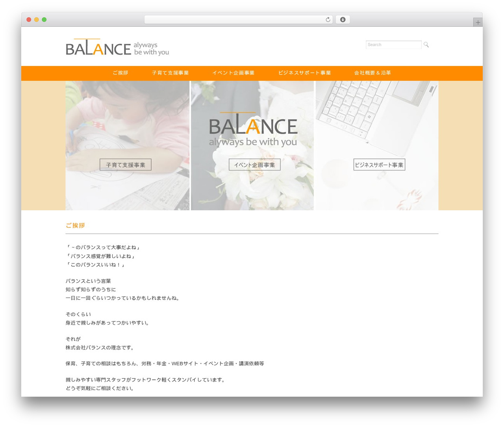The height and width of the screenshot is (427, 504).
Task: Click the text そのくらい
Action: (78, 314)
